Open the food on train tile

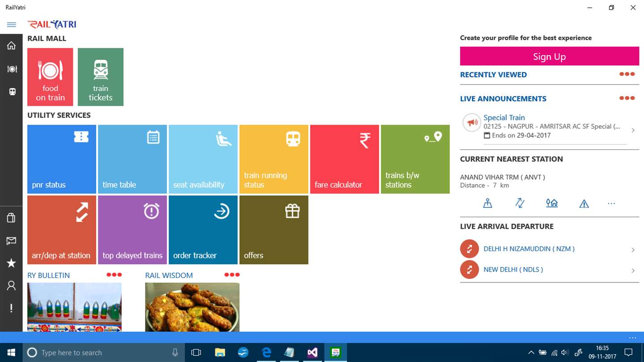(50, 77)
